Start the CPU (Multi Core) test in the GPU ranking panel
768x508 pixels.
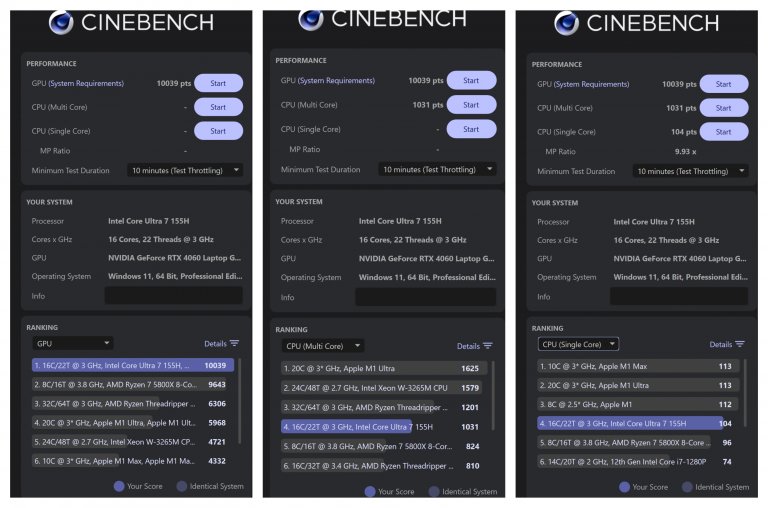[218, 107]
